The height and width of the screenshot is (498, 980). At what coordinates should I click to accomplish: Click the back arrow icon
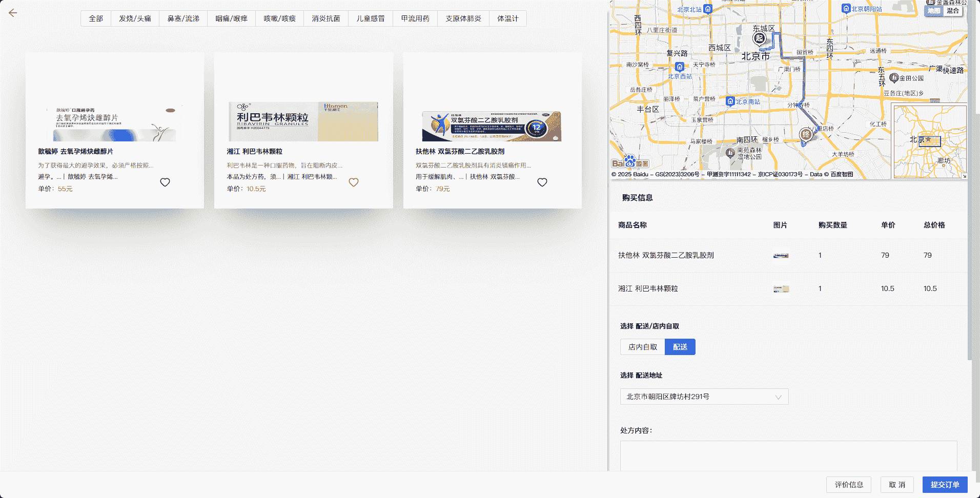point(13,13)
